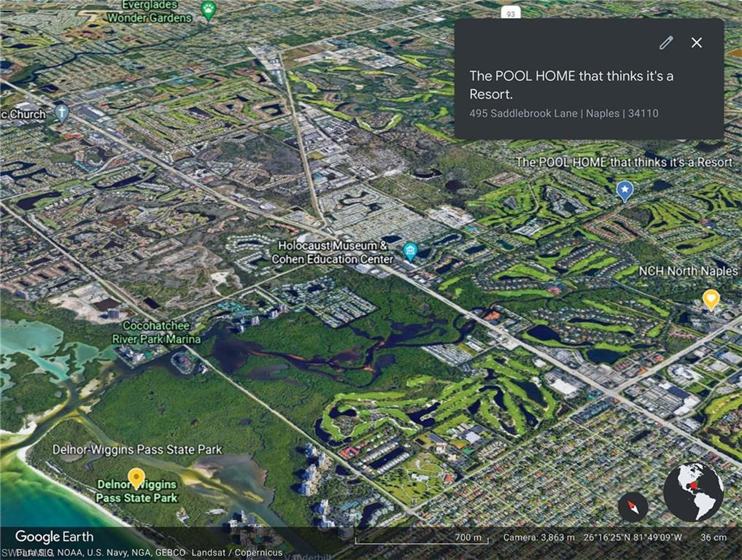This screenshot has height=560, width=742.
Task: Click the white Delnor-Wiggins Pass State Park label
Action: pos(137,450)
